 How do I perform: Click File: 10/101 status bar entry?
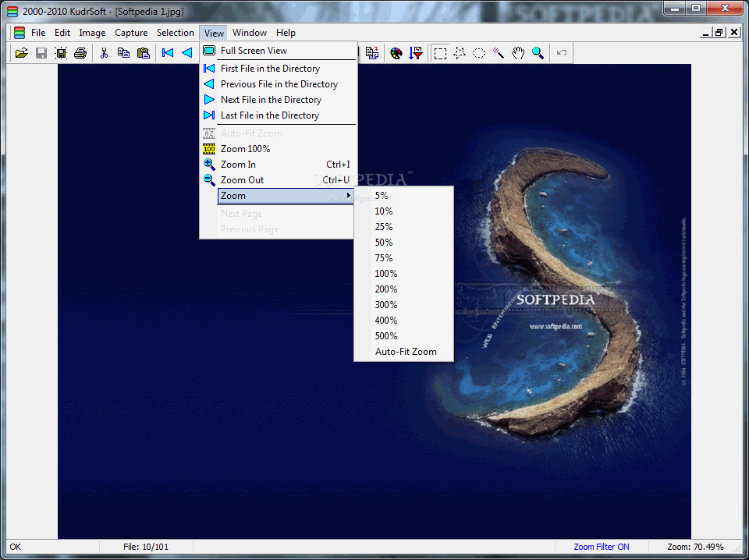click(x=146, y=547)
